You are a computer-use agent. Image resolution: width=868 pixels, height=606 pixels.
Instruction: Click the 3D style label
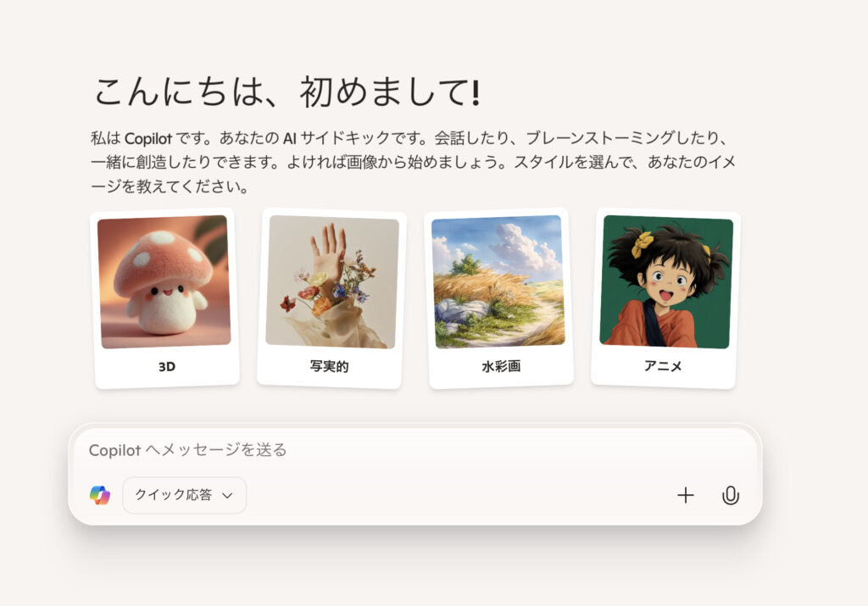click(167, 366)
